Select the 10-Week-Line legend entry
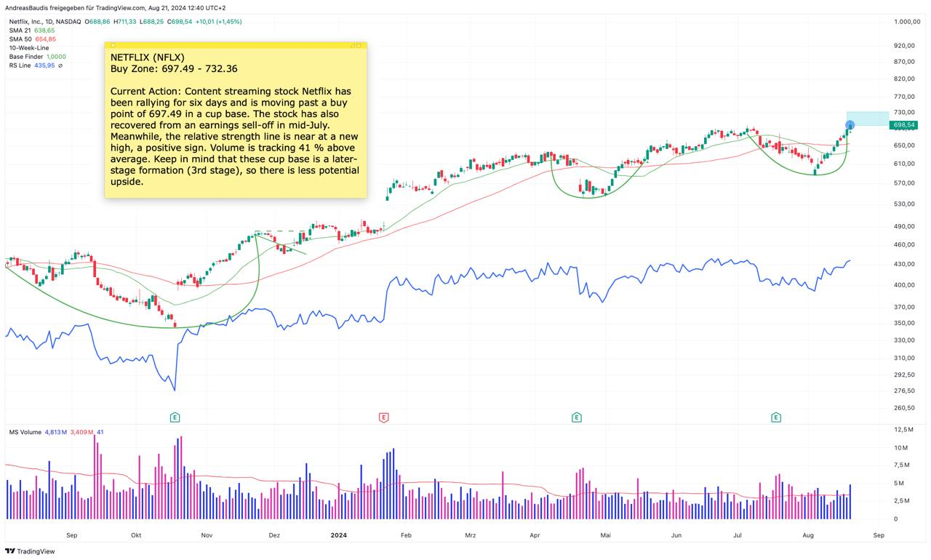The width and height of the screenshot is (931, 560). [29, 48]
